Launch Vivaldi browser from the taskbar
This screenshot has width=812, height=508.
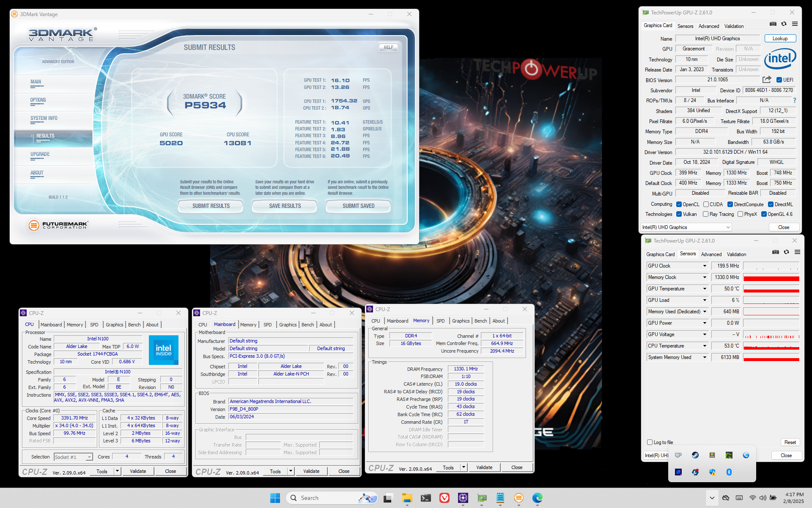(x=444, y=498)
